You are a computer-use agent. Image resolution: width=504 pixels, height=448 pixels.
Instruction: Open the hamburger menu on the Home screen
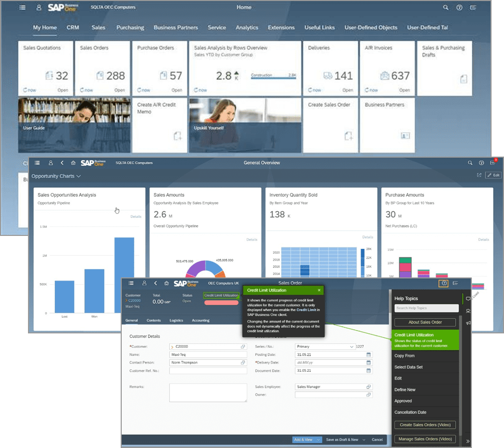click(x=22, y=7)
